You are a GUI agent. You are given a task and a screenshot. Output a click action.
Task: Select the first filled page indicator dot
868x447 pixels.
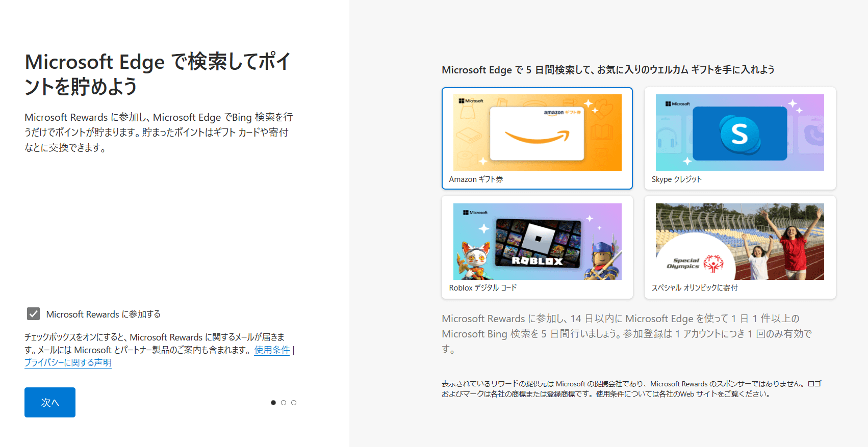[x=273, y=403]
